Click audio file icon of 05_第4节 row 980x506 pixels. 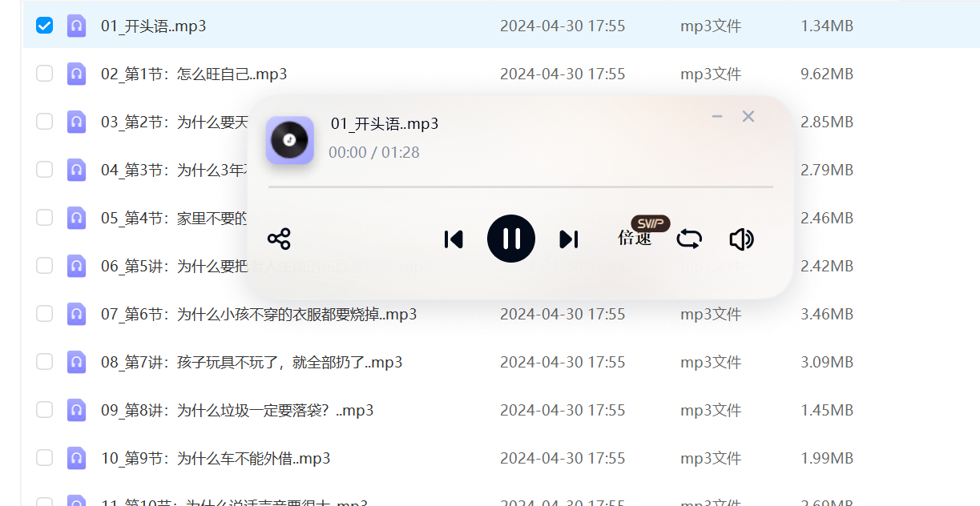click(x=77, y=218)
